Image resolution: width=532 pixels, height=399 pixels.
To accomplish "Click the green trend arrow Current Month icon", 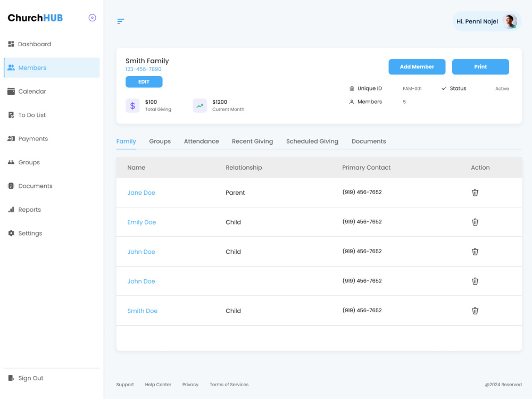I will tap(200, 105).
